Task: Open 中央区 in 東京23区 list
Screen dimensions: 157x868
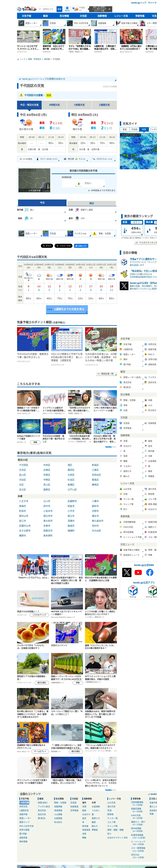Action: [x=47, y=465]
